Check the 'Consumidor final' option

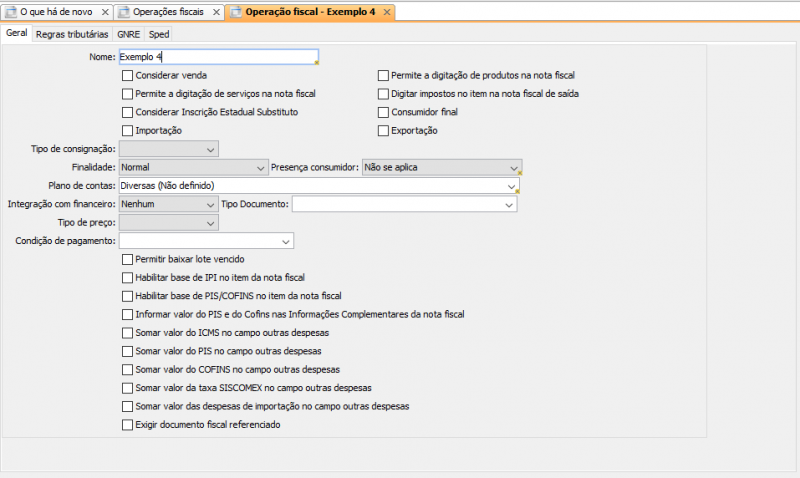(383, 112)
